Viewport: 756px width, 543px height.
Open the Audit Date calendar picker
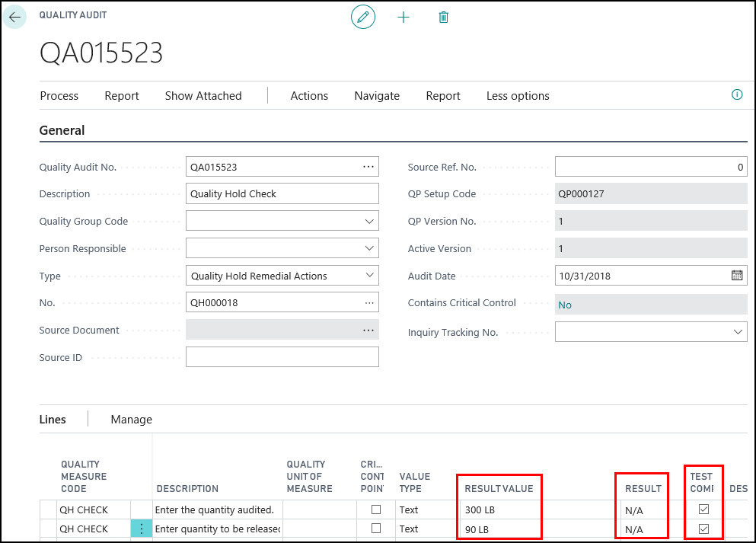[736, 276]
